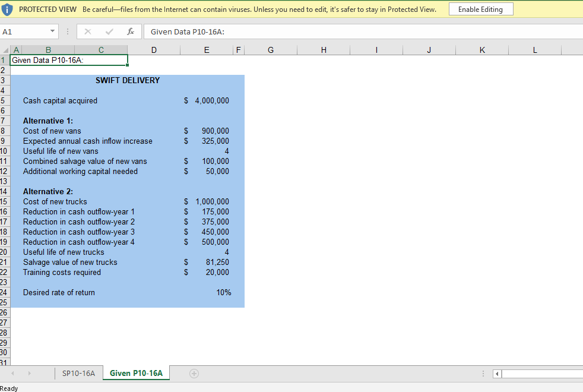The width and height of the screenshot is (583, 392).
Task: Click the Protected View shield icon
Action: point(7,10)
